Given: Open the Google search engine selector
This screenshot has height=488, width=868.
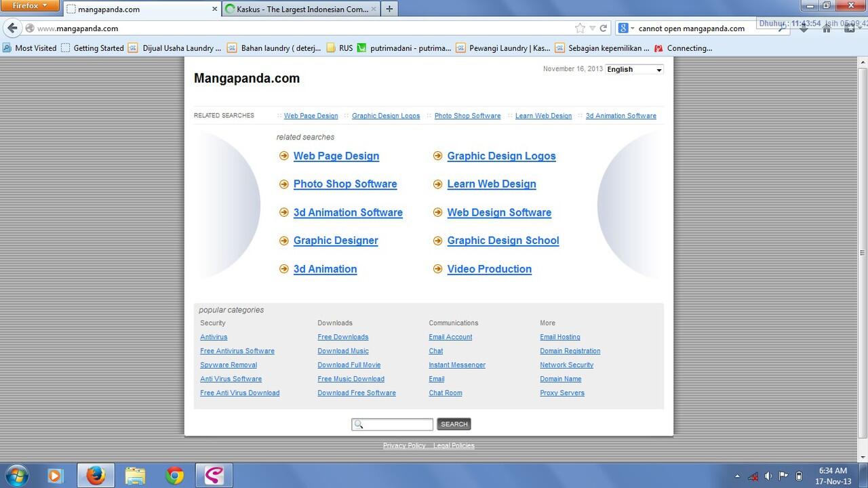Looking at the screenshot, I should [x=626, y=28].
